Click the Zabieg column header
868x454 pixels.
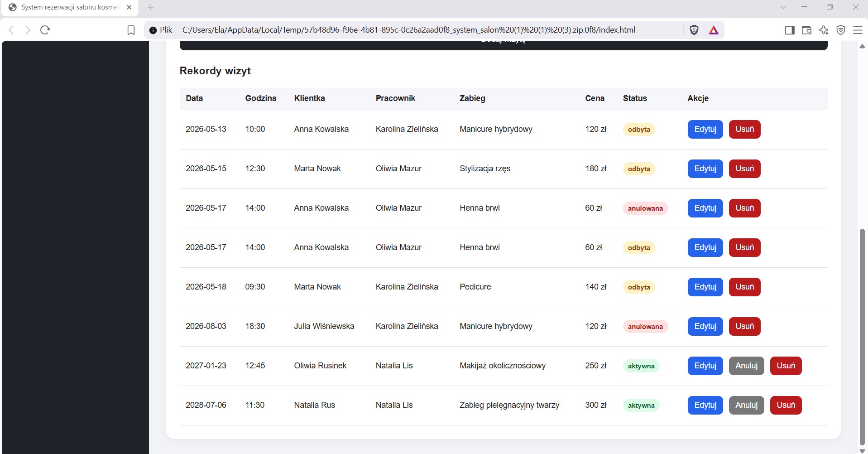click(x=472, y=98)
